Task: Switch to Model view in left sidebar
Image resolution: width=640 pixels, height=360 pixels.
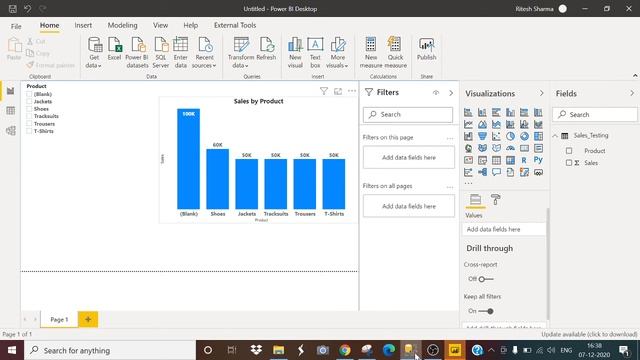Action: coord(11,131)
